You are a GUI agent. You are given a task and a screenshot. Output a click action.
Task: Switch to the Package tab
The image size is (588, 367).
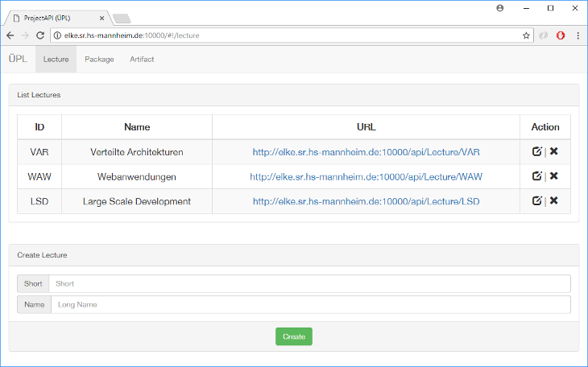pyautogui.click(x=99, y=60)
